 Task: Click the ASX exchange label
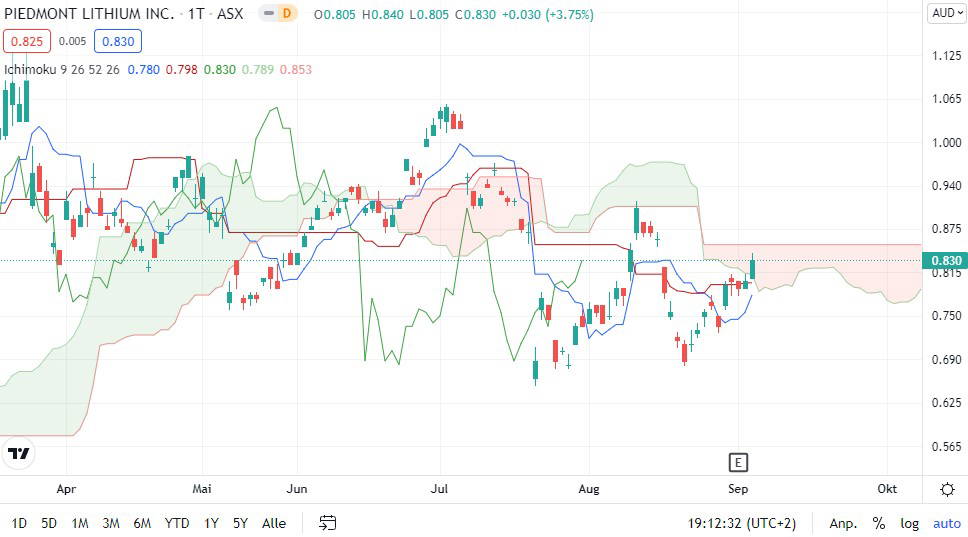[230, 14]
